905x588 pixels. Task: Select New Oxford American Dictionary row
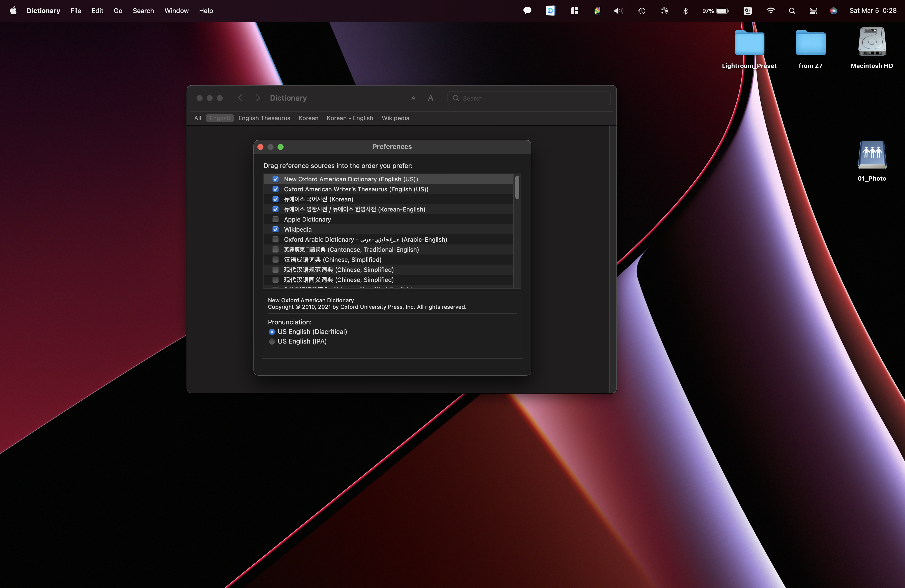point(351,179)
